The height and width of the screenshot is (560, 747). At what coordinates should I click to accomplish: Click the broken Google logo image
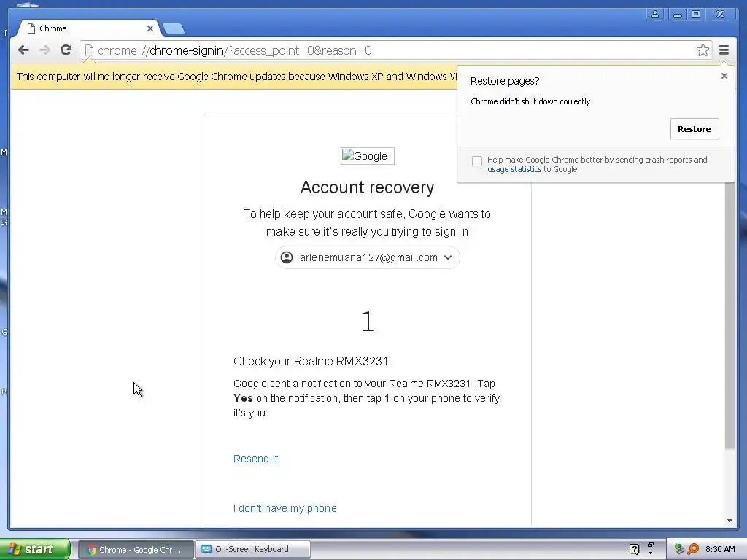[368, 156]
